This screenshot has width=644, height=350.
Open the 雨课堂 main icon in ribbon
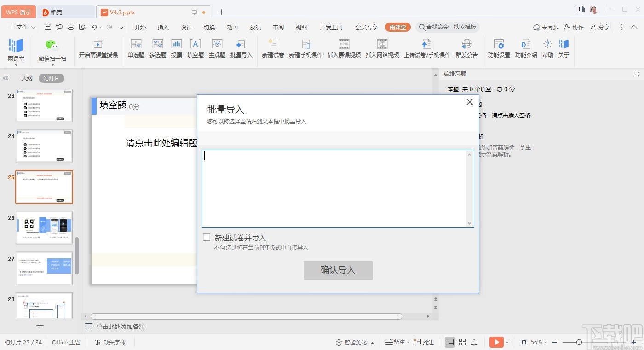pyautogui.click(x=16, y=46)
